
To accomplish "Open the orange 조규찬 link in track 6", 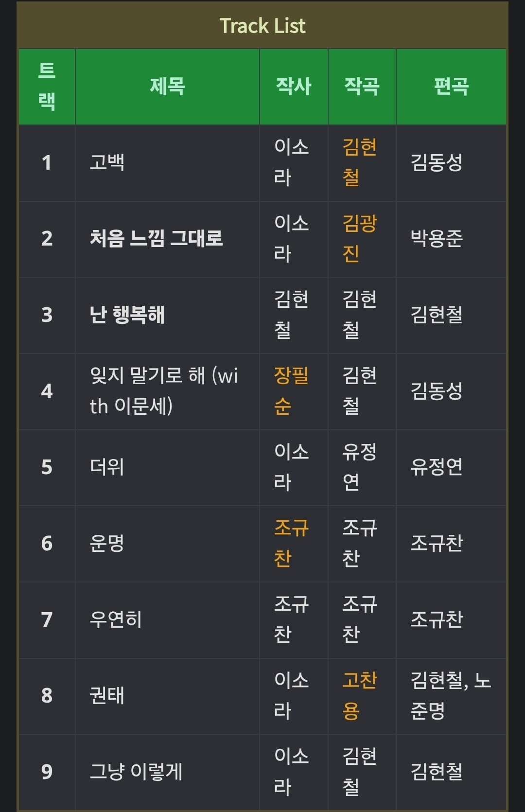I will [291, 543].
